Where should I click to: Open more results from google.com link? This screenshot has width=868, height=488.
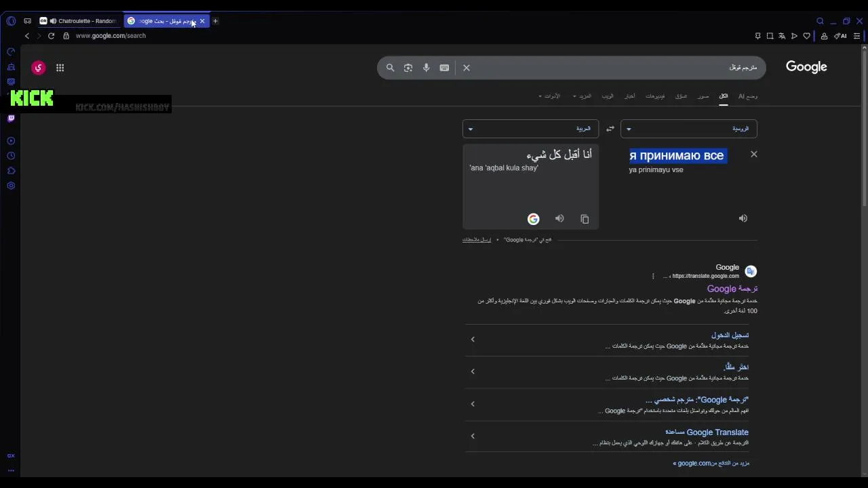click(711, 464)
